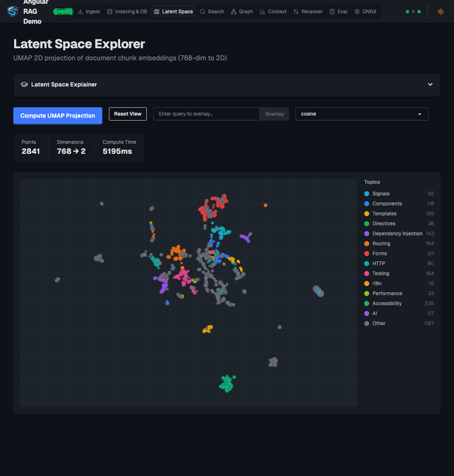Click the graduation cap Explainer icon
The width and height of the screenshot is (454, 476).
(24, 84)
